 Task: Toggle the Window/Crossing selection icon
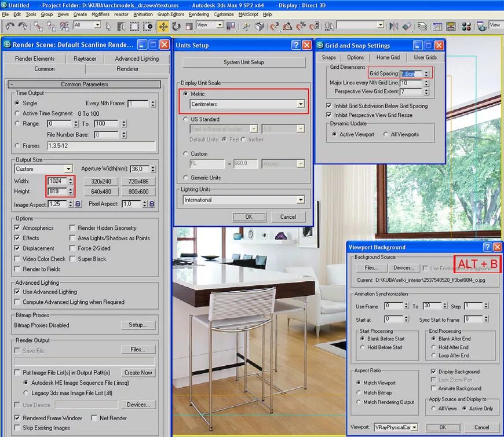pyautogui.click(x=148, y=26)
